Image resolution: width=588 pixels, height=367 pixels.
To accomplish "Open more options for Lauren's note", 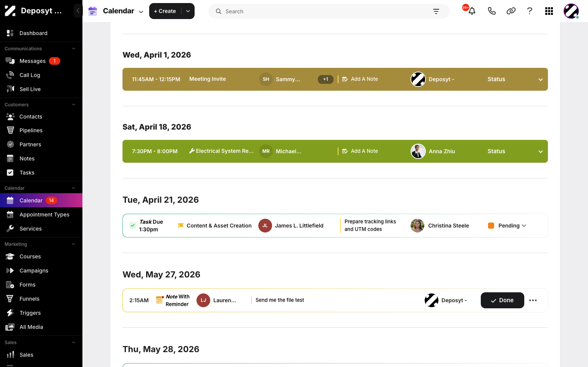I will [x=533, y=300].
